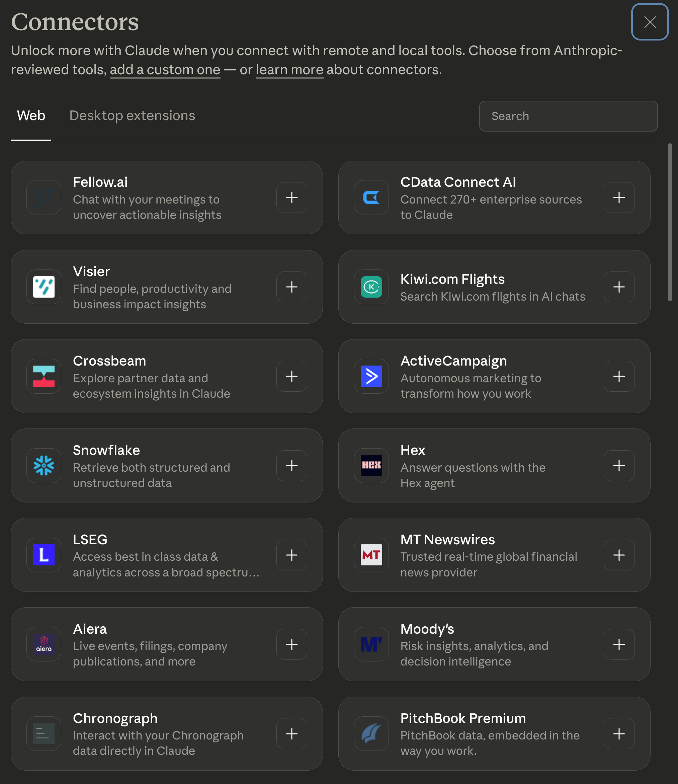Click the Snowflake logo icon
The height and width of the screenshot is (784, 678).
(x=44, y=465)
